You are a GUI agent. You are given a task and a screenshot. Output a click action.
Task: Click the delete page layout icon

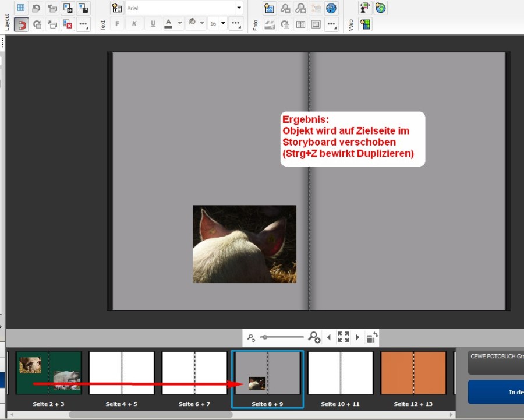click(x=68, y=24)
